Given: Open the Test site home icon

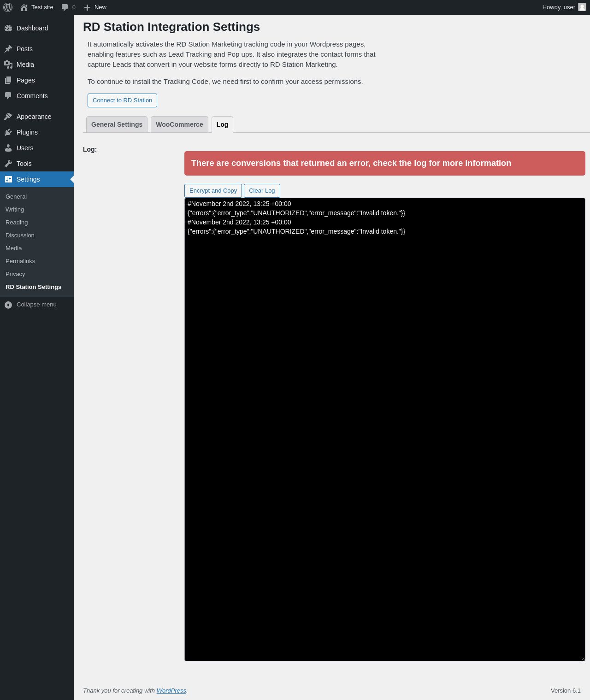Looking at the screenshot, I should pos(24,7).
